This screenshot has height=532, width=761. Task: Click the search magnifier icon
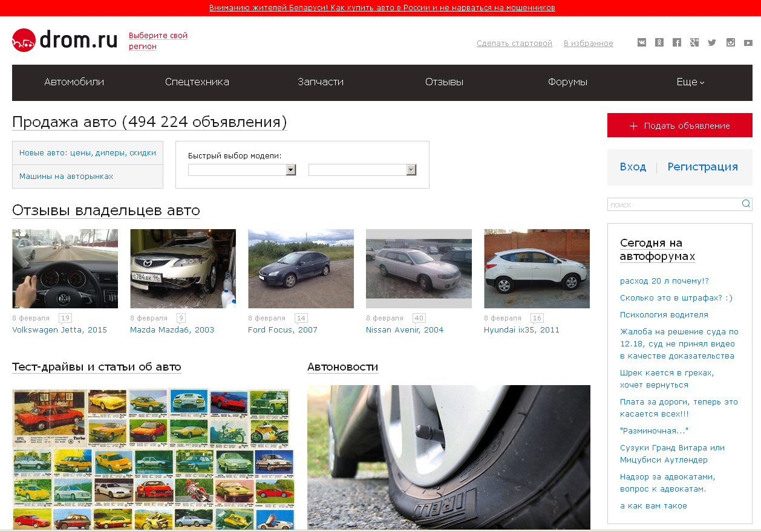pyautogui.click(x=746, y=204)
